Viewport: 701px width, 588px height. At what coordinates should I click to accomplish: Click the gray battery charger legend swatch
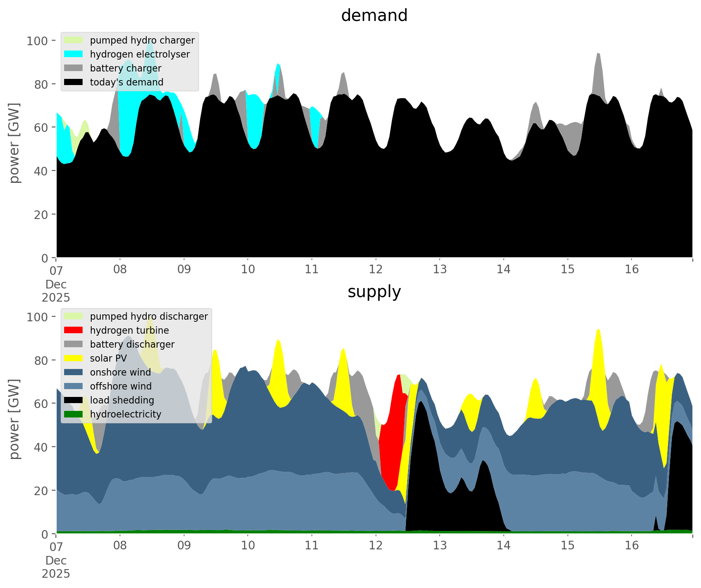click(x=74, y=68)
